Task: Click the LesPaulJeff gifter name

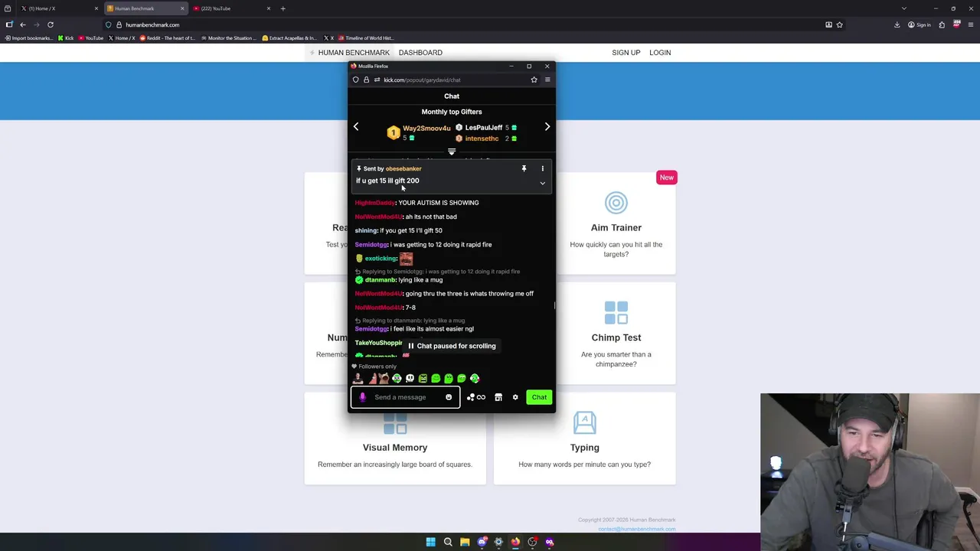Action: tap(484, 128)
